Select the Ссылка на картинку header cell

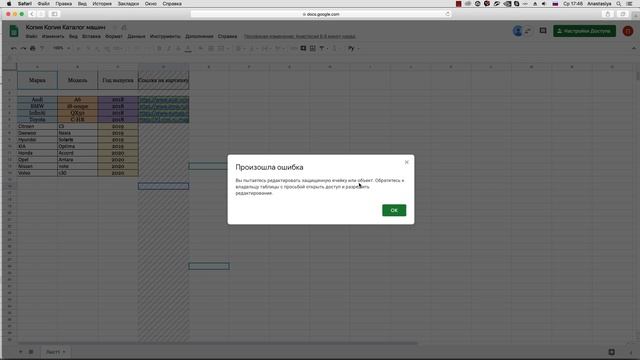pyautogui.click(x=164, y=80)
